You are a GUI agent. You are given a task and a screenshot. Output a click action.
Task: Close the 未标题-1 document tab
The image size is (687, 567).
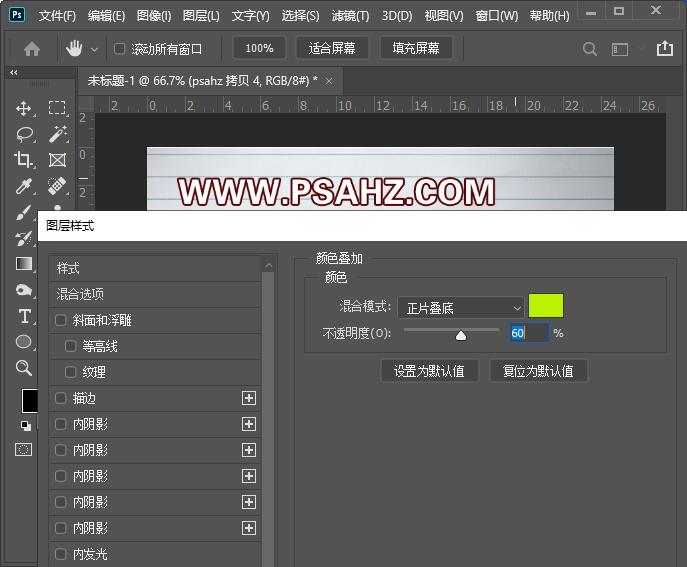tap(329, 81)
